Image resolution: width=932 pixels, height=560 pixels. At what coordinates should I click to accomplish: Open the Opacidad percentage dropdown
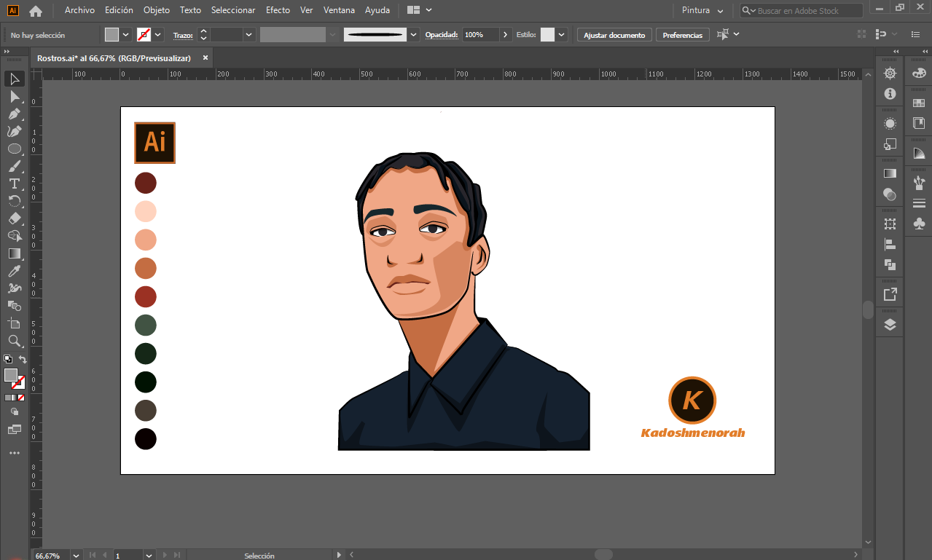pos(506,35)
